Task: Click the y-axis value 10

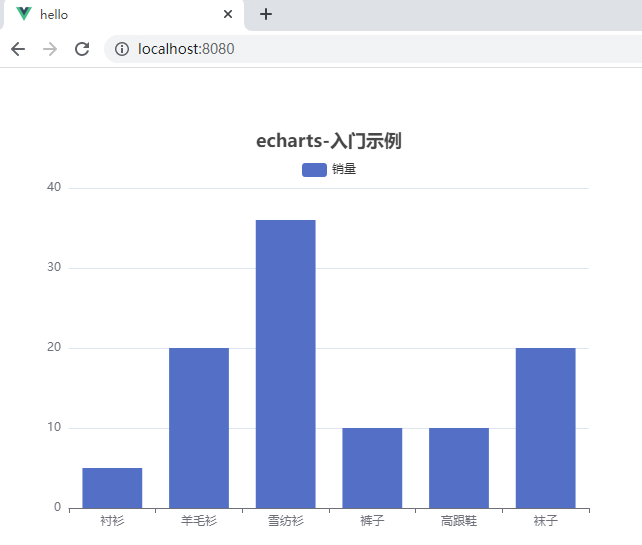Action: tap(54, 427)
